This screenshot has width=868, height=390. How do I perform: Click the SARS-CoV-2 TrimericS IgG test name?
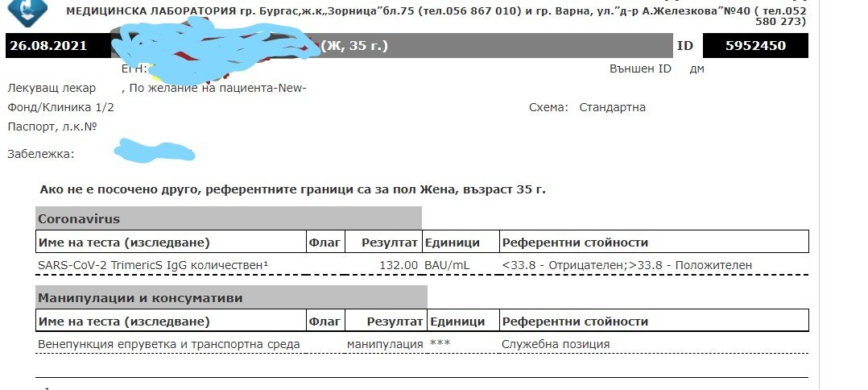click(x=153, y=264)
